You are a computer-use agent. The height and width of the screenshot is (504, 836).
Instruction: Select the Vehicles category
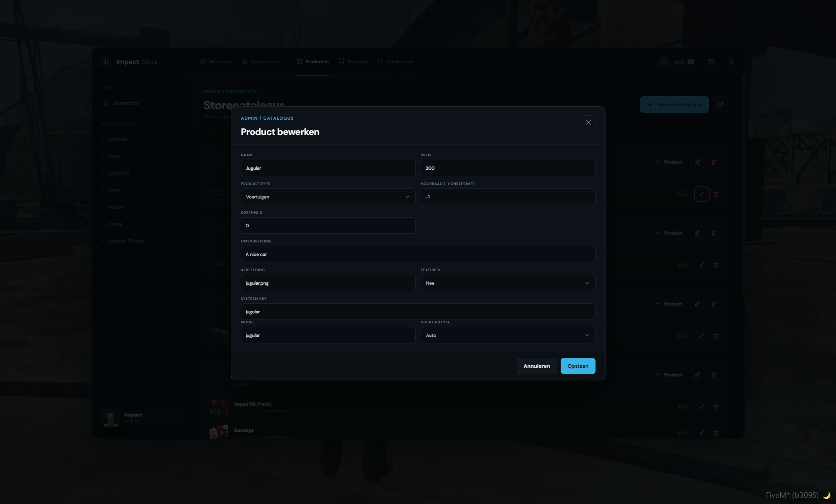click(x=140, y=139)
